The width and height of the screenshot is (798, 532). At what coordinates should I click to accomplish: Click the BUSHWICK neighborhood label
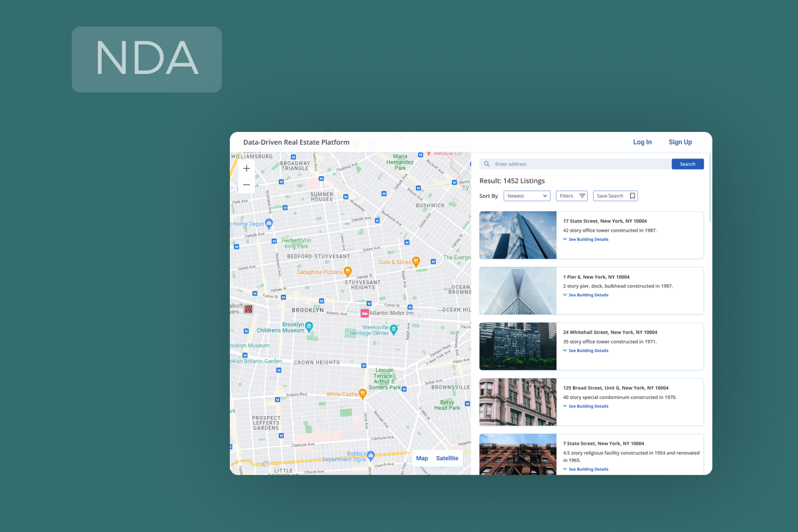(x=430, y=205)
